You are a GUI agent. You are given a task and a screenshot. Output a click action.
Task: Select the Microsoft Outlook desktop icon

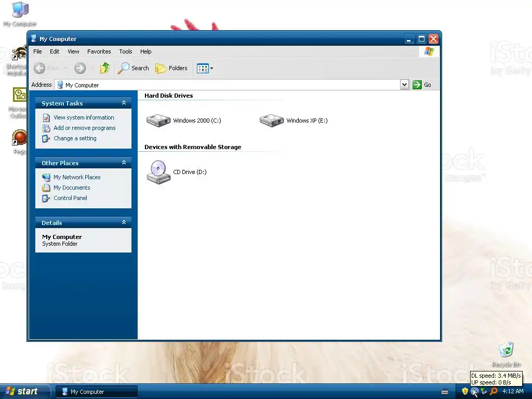point(18,103)
